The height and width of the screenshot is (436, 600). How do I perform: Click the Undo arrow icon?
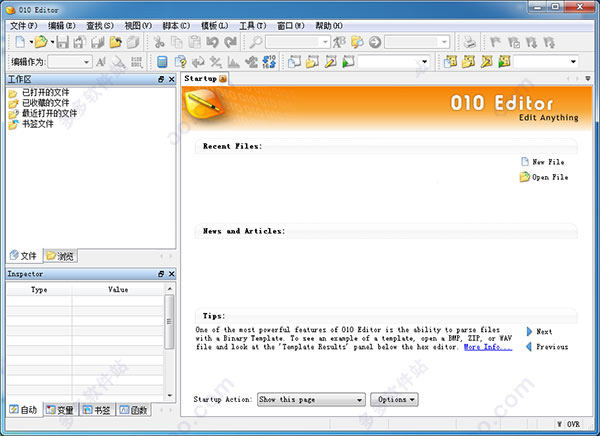click(212, 42)
